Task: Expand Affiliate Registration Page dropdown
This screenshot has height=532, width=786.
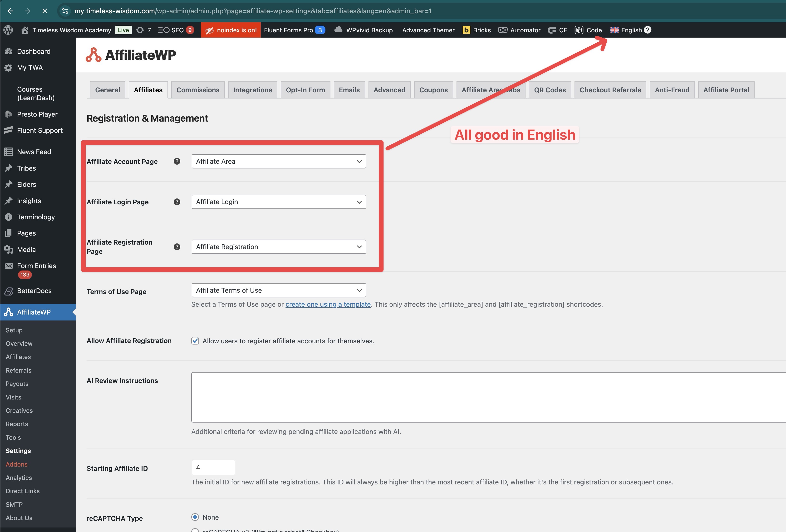Action: (279, 247)
